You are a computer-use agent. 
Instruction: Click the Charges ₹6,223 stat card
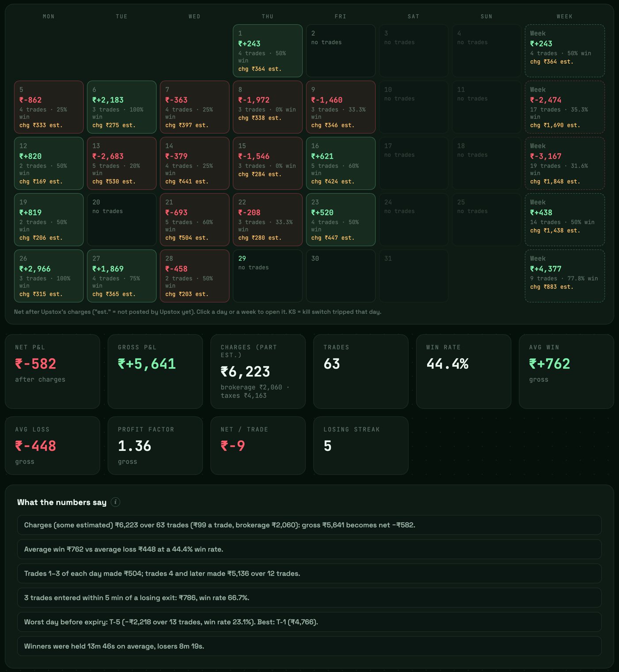point(258,372)
